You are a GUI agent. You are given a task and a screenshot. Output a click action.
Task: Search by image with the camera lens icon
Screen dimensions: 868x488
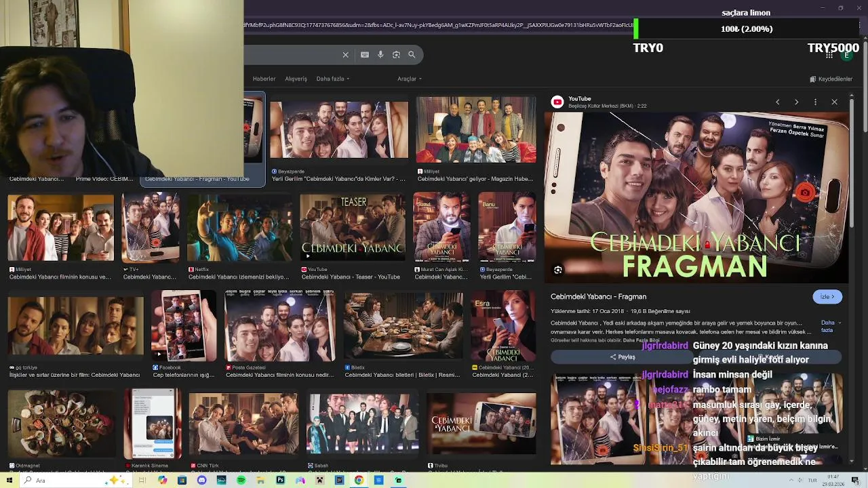click(x=396, y=55)
